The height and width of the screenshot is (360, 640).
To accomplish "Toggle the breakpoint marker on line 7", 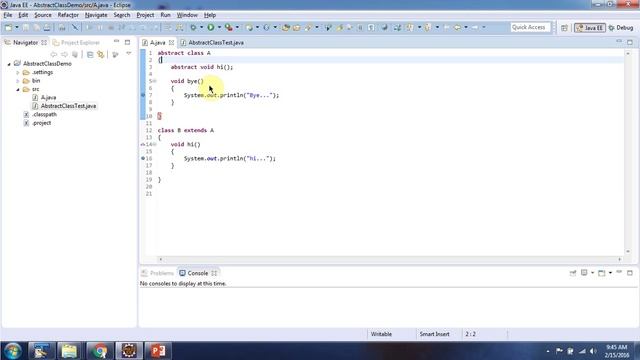I will (143, 95).
